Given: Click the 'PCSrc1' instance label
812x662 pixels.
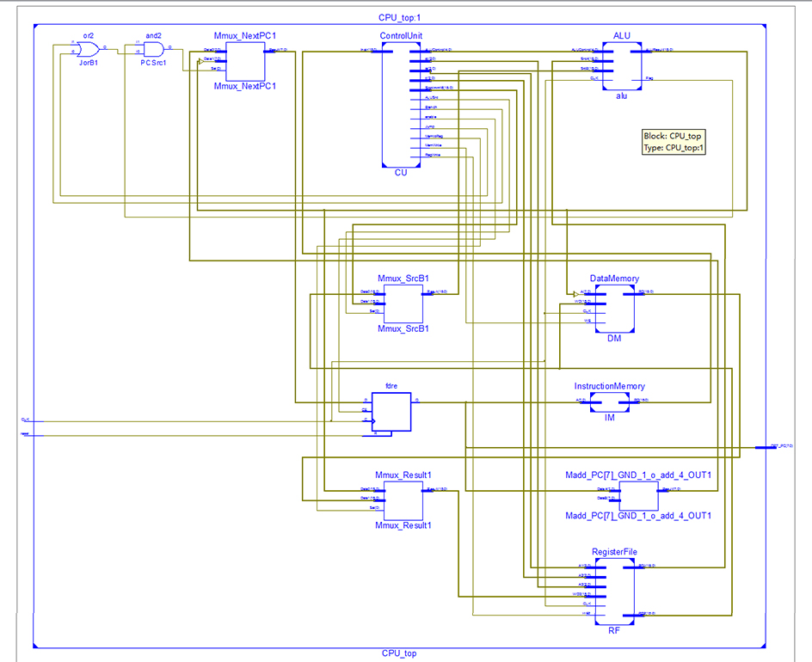Looking at the screenshot, I should pyautogui.click(x=153, y=63).
